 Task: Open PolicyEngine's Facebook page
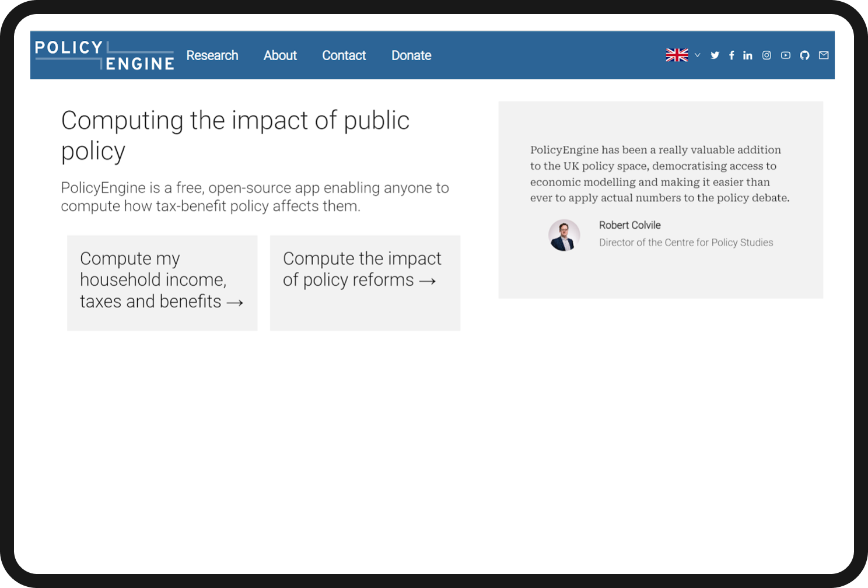[731, 55]
